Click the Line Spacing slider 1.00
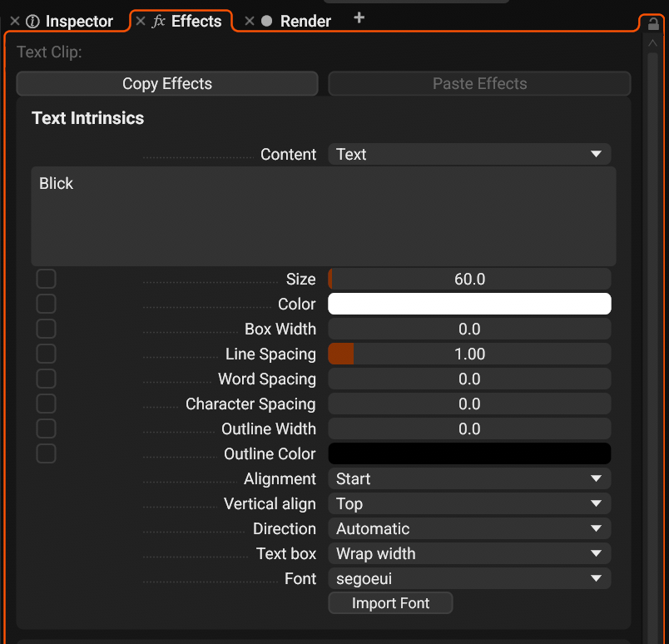Screen dimensions: 669x644 (x=469, y=354)
